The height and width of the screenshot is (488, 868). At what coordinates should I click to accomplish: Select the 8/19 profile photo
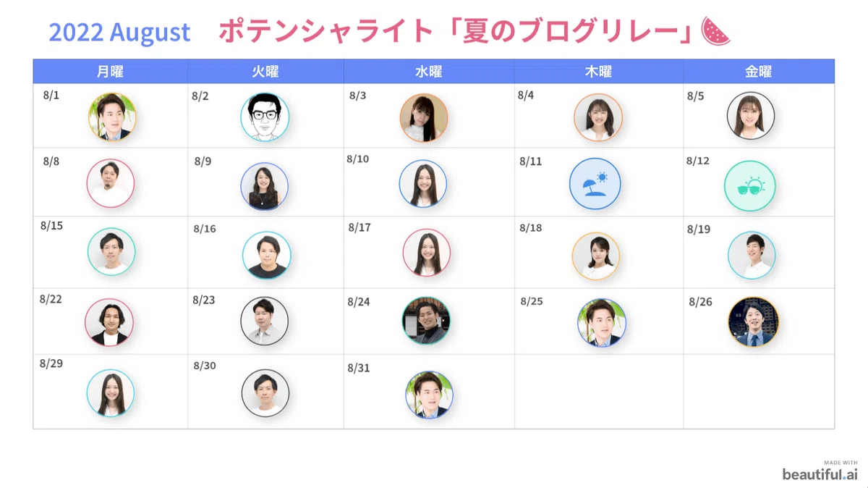pyautogui.click(x=752, y=255)
